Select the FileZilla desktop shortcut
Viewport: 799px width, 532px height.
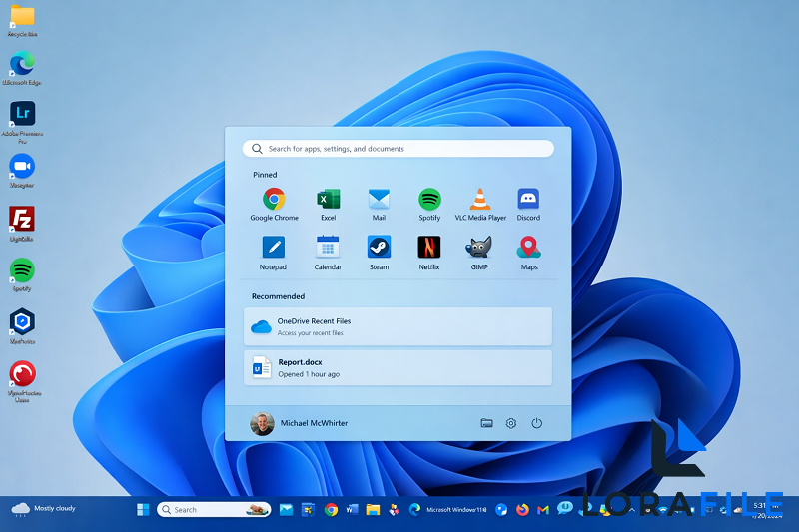[x=22, y=224]
